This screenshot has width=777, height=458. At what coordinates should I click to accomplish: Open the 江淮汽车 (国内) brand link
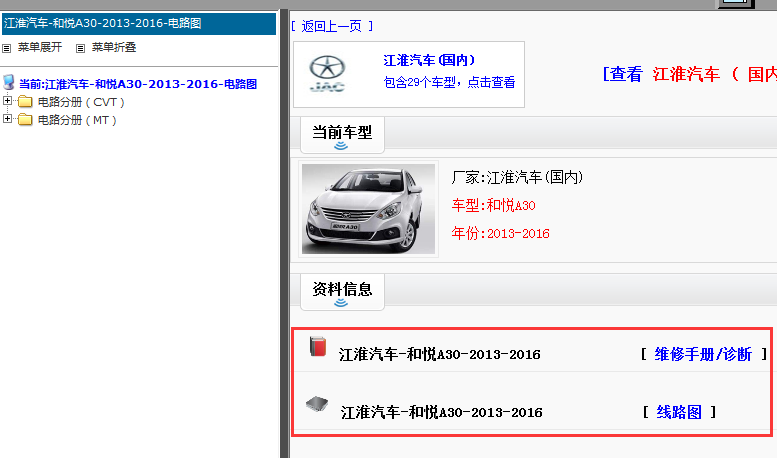tap(429, 60)
